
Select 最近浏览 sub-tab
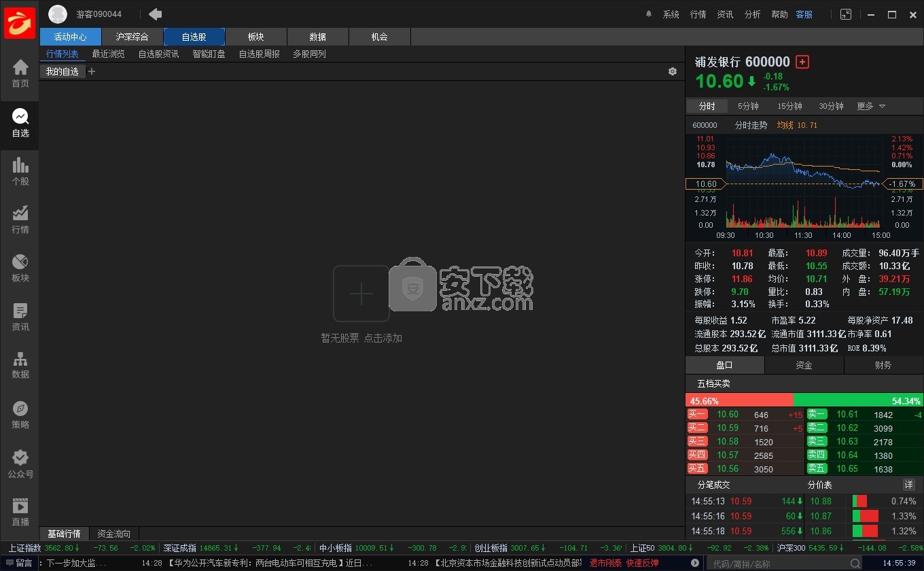click(109, 54)
